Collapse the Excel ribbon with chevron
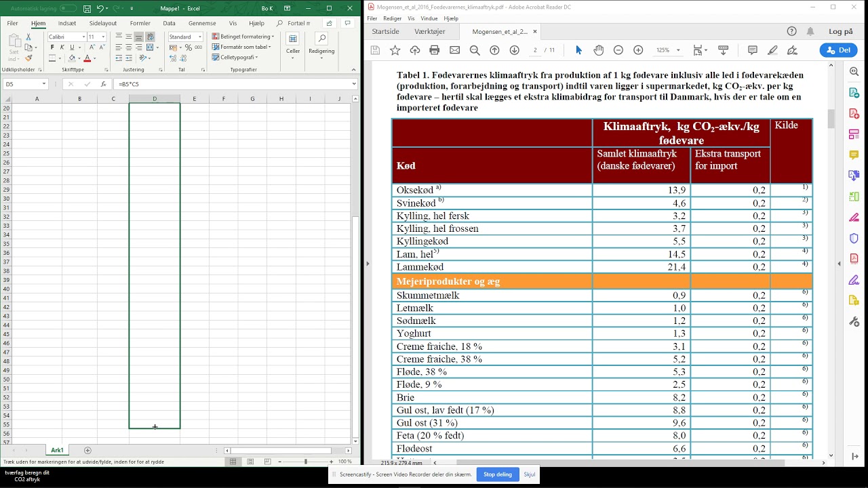The width and height of the screenshot is (868, 488). (x=353, y=69)
